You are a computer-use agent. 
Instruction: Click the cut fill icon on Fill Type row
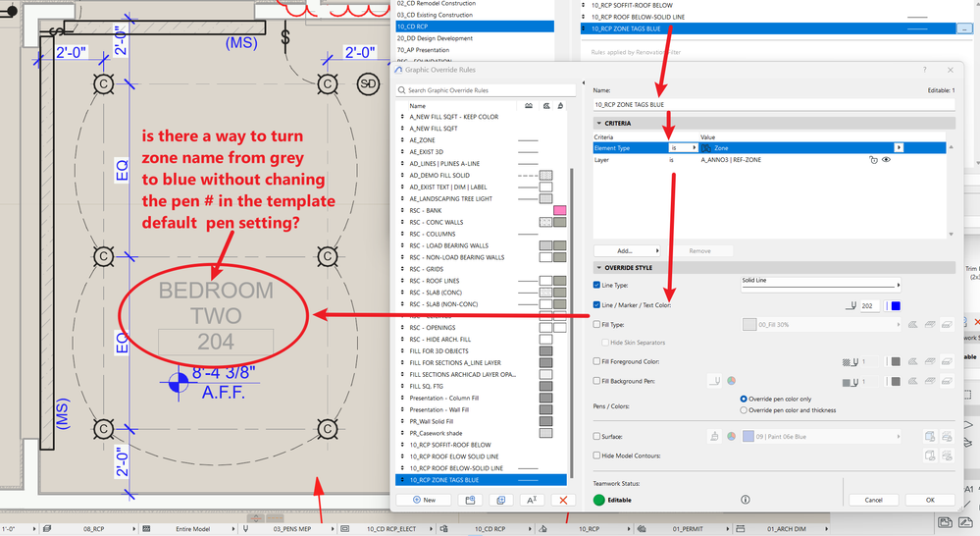tap(913, 325)
